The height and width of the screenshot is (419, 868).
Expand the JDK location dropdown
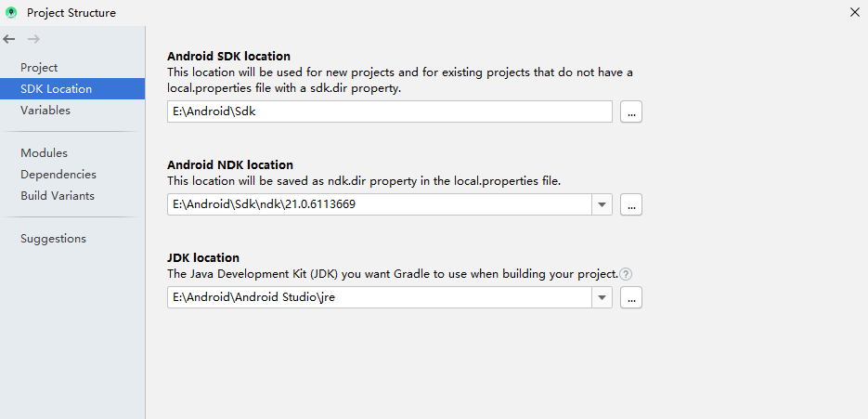coord(602,297)
